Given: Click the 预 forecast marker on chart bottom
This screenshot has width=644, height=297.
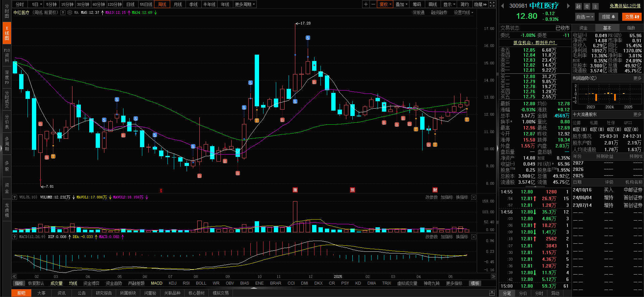Looking at the screenshot, I should click(352, 190).
